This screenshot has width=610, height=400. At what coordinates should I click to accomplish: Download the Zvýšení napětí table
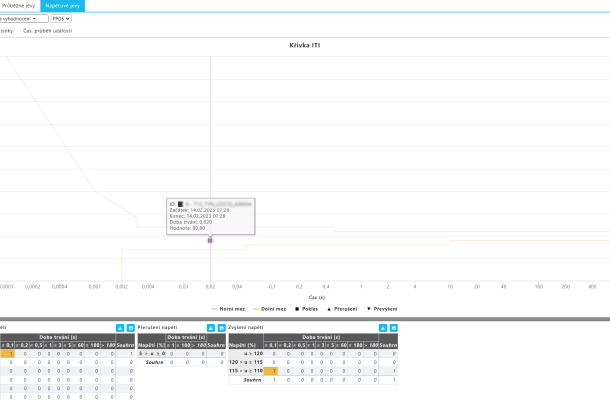(383, 328)
